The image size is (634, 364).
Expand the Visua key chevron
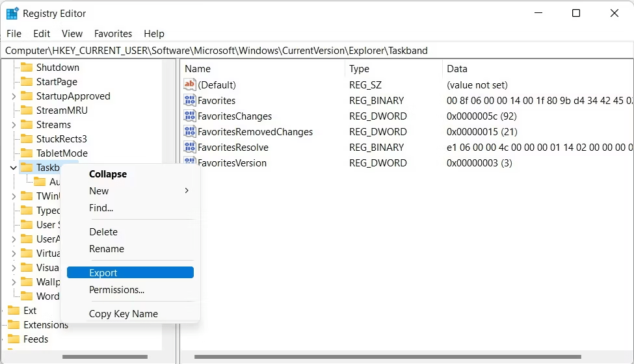click(x=14, y=268)
